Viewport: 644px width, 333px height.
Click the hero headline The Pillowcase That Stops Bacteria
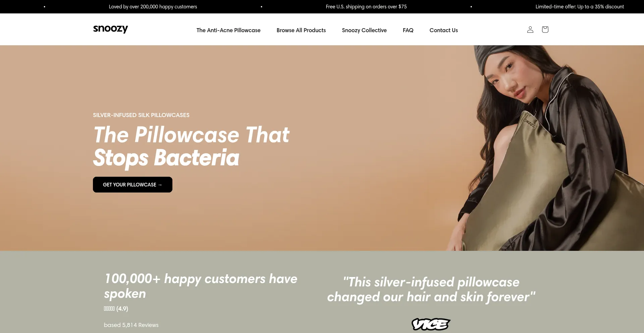(x=191, y=147)
